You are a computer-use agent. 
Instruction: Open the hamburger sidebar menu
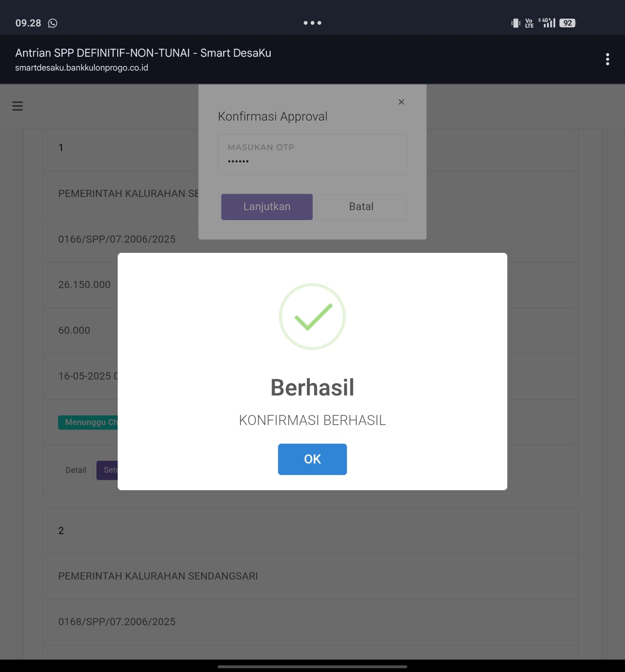click(x=18, y=106)
